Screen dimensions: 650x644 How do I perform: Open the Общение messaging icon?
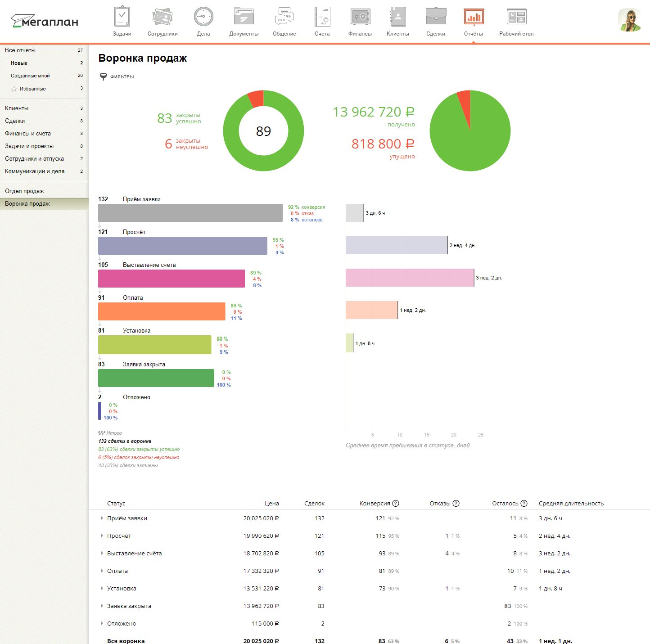pyautogui.click(x=284, y=19)
